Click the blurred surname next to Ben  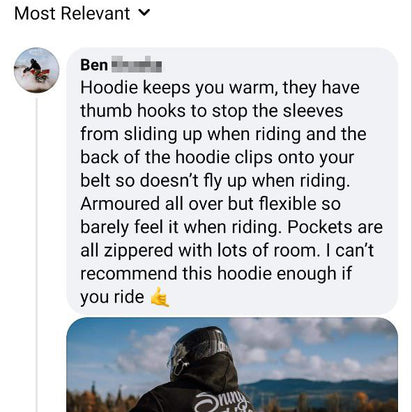pyautogui.click(x=136, y=66)
